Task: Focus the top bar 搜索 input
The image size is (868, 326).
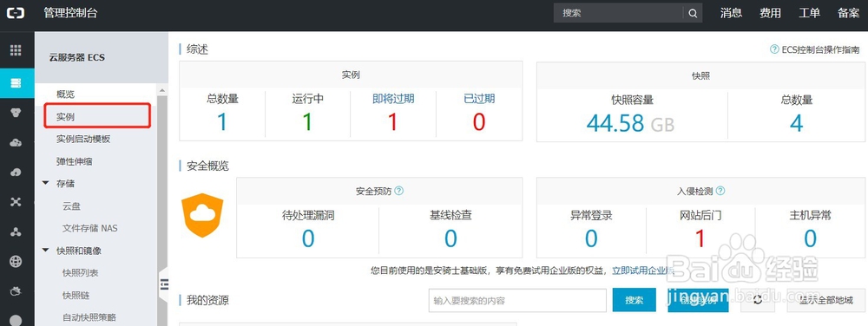Action: point(618,13)
